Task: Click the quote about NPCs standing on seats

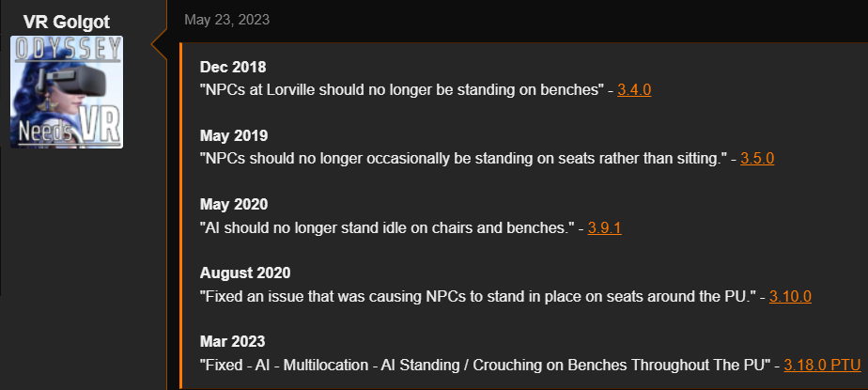Action: pyautogui.click(x=463, y=159)
